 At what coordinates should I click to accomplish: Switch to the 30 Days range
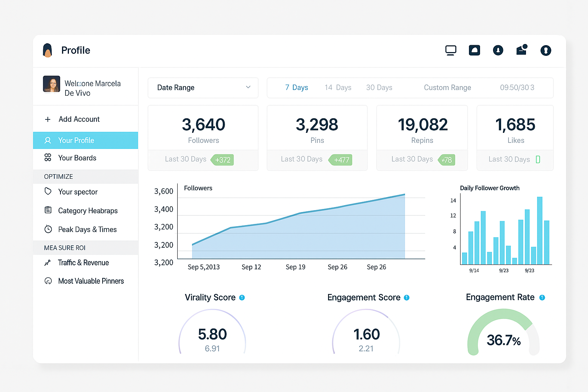[379, 88]
